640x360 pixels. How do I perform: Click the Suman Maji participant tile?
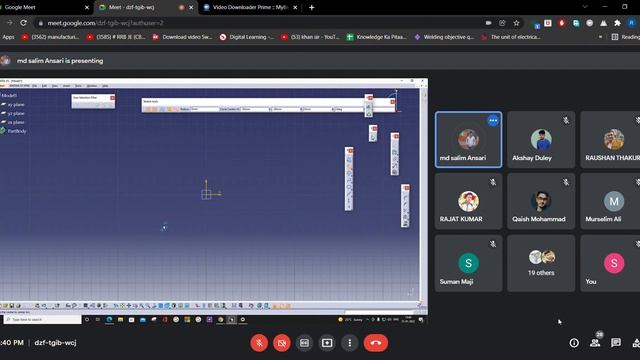pyautogui.click(x=469, y=263)
